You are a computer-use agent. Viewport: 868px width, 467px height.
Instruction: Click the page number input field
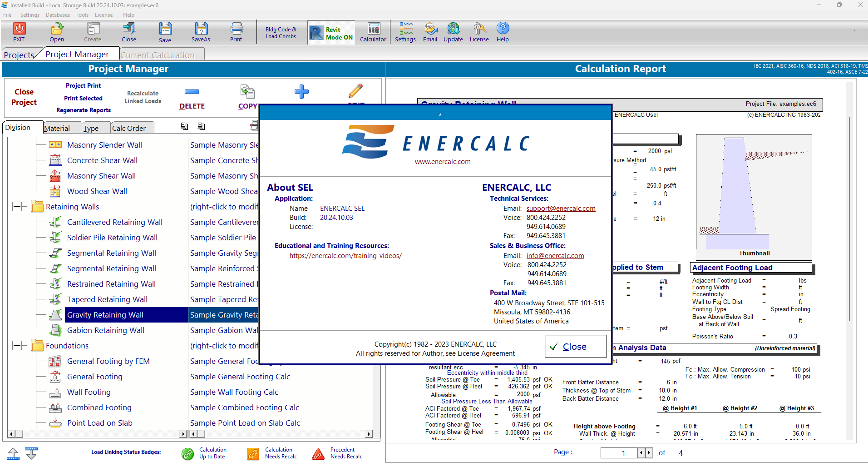click(619, 453)
